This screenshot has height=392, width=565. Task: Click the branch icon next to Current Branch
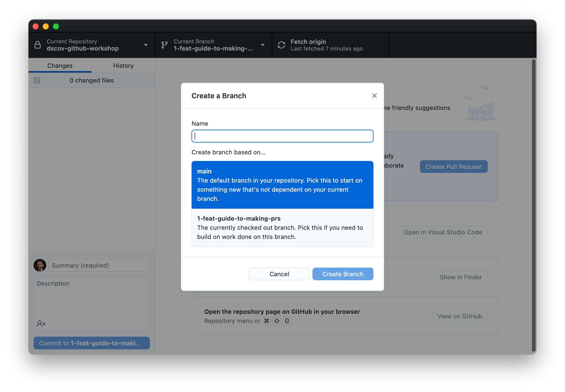164,45
